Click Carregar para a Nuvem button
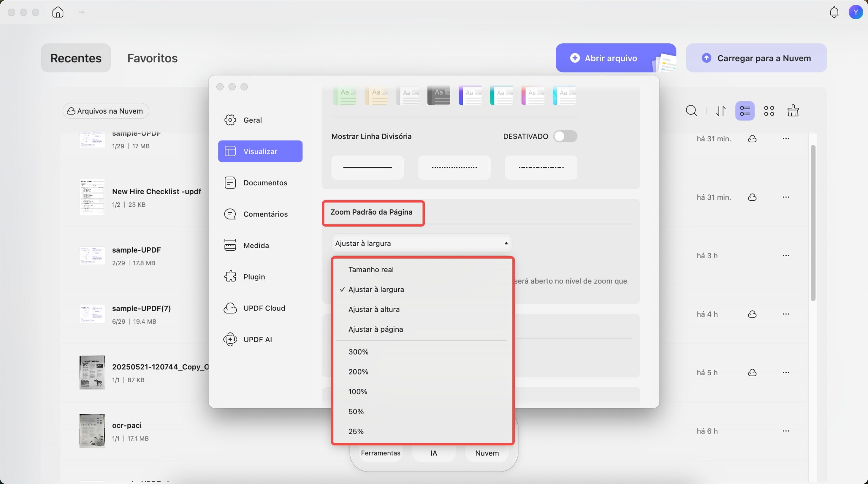The width and height of the screenshot is (868, 484). (x=756, y=58)
